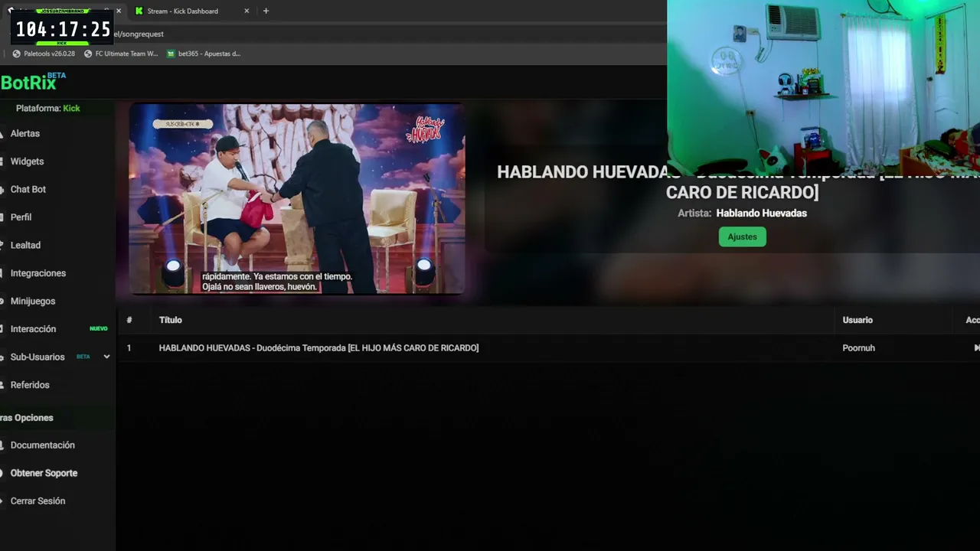Click the row number 1 cell
980x551 pixels.
[129, 347]
